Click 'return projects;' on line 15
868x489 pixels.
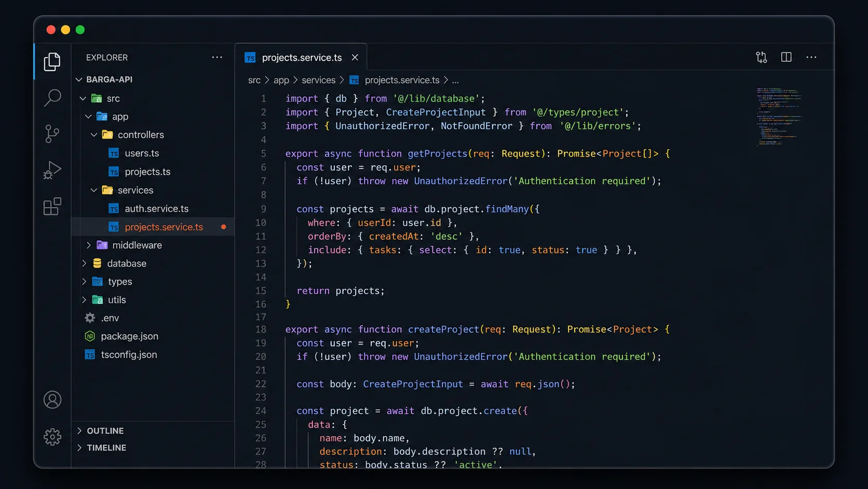340,290
